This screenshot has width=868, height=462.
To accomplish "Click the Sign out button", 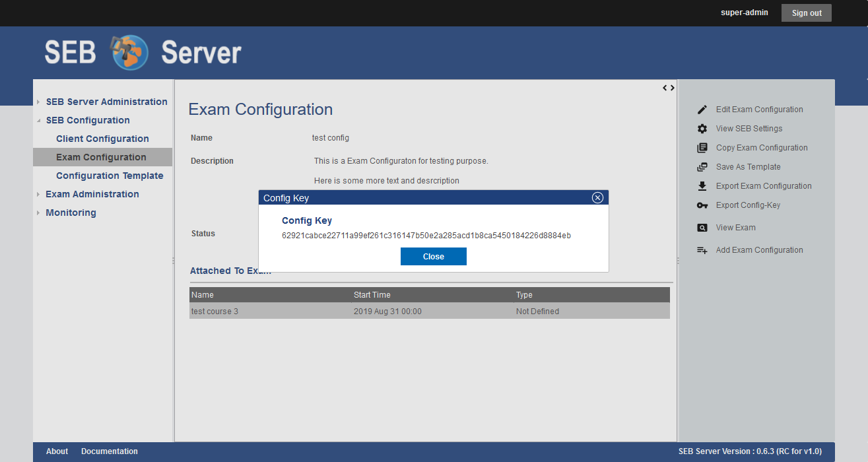I will click(x=806, y=13).
